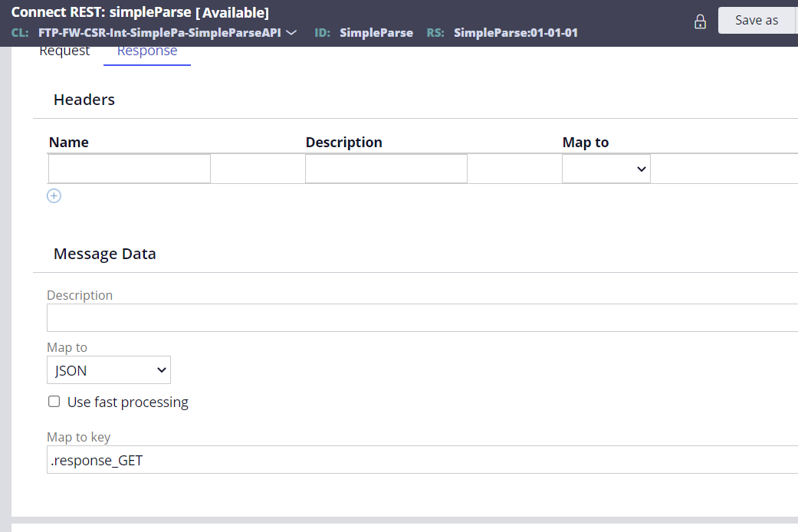The height and width of the screenshot is (532, 798).
Task: Open the Map to dropdown in the Headers row
Action: click(x=606, y=168)
